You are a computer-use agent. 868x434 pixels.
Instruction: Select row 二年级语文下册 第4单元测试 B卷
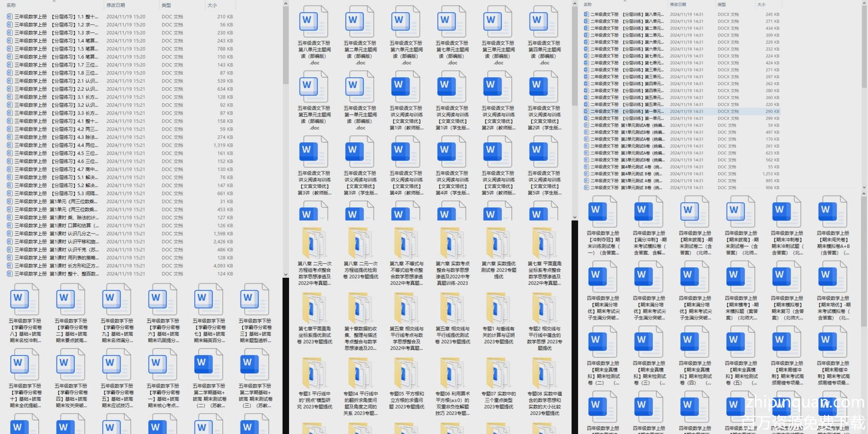coord(625,174)
